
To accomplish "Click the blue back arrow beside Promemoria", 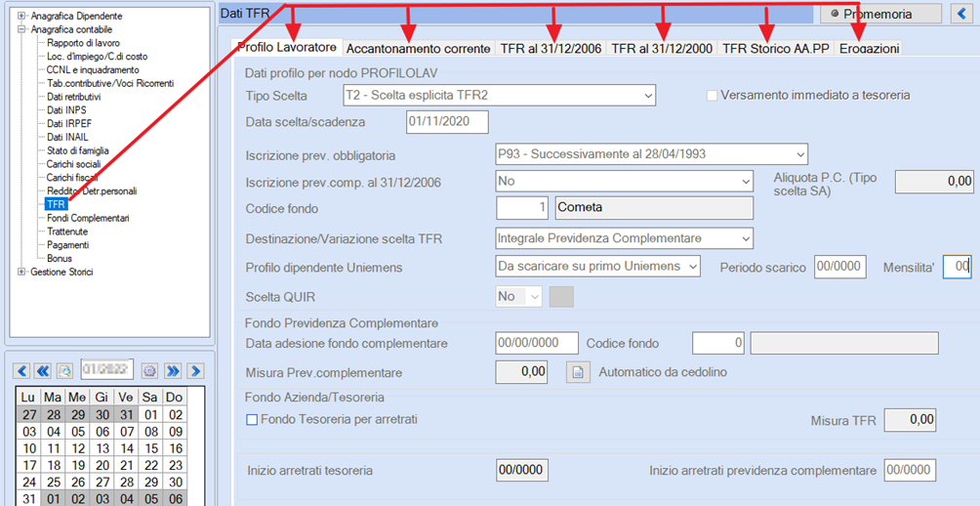I will (960, 14).
